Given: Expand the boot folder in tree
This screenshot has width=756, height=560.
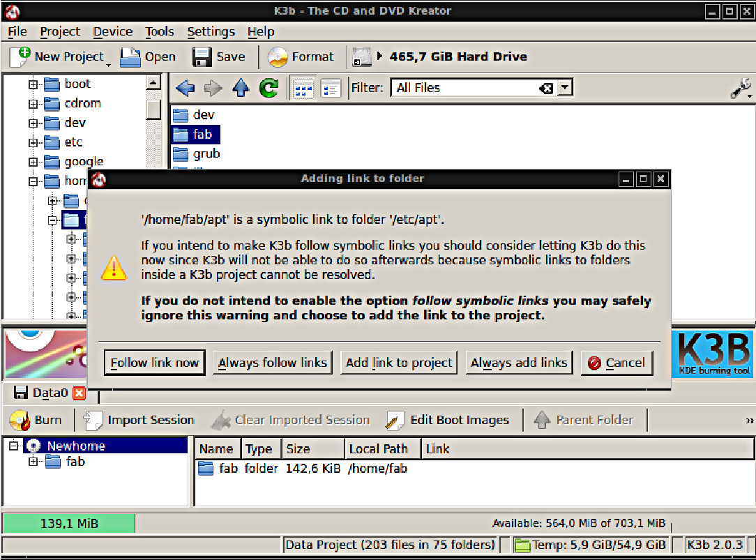Looking at the screenshot, I should pos(33,85).
